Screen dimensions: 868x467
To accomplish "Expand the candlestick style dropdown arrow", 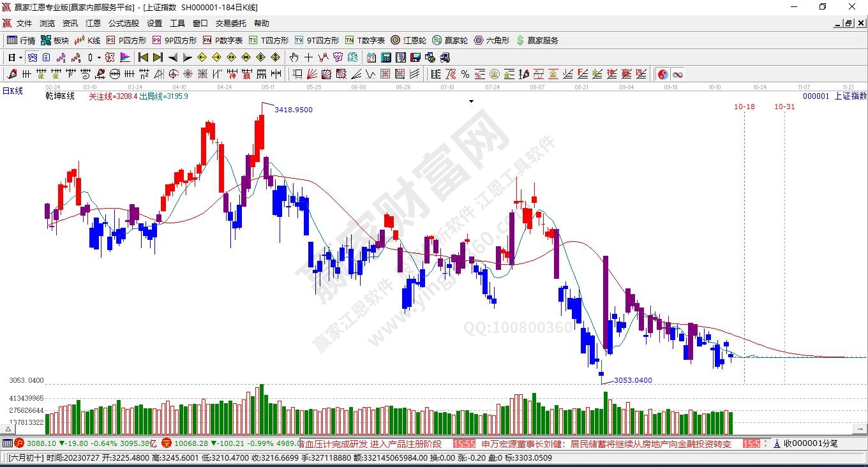I will click(99, 57).
